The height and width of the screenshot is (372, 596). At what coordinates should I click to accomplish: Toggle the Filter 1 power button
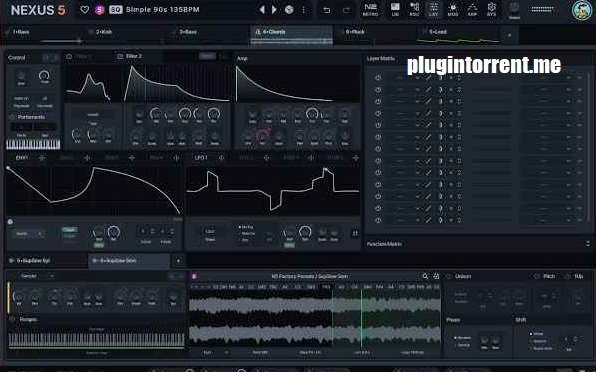pyautogui.click(x=69, y=57)
